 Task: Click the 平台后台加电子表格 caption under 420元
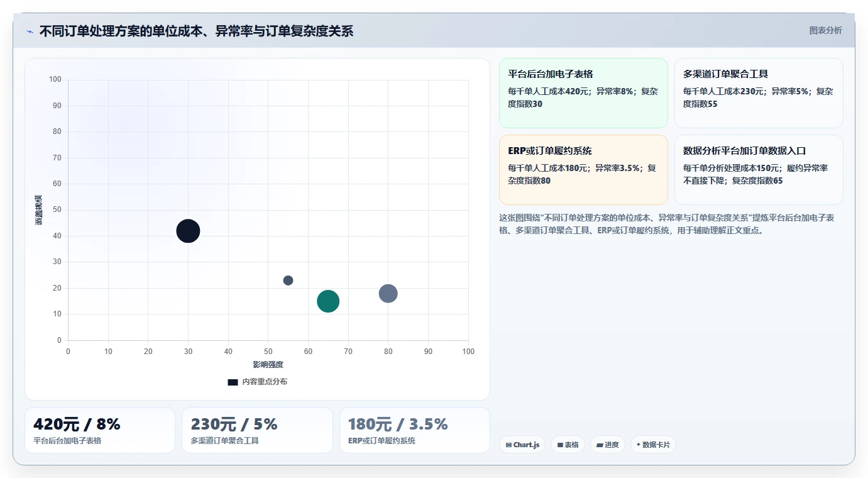pyautogui.click(x=67, y=441)
